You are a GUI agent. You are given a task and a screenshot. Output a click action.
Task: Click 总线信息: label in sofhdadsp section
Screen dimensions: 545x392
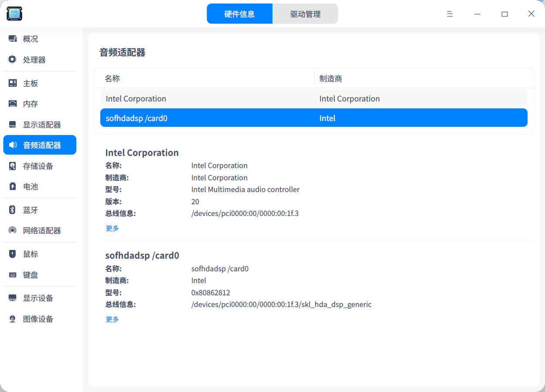[121, 304]
